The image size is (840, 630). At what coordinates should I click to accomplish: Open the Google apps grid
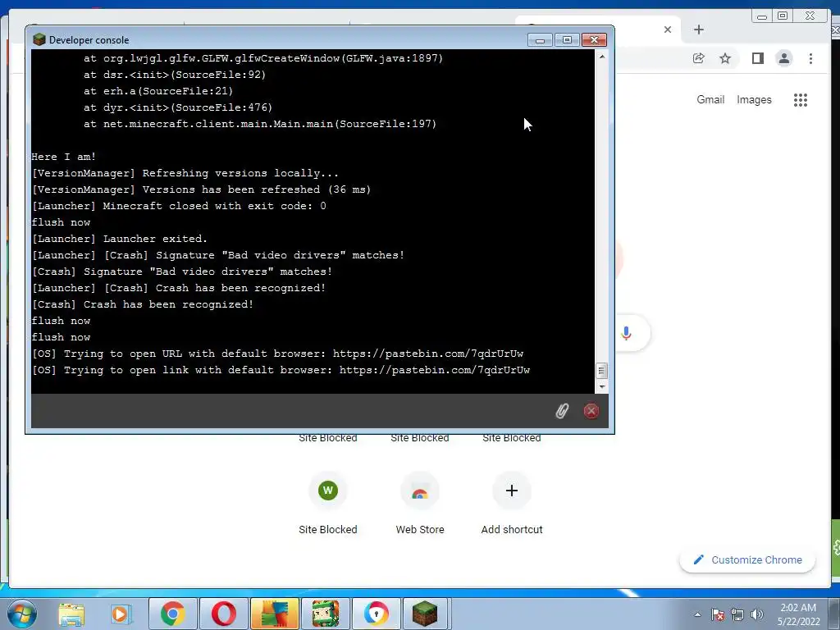pyautogui.click(x=801, y=100)
